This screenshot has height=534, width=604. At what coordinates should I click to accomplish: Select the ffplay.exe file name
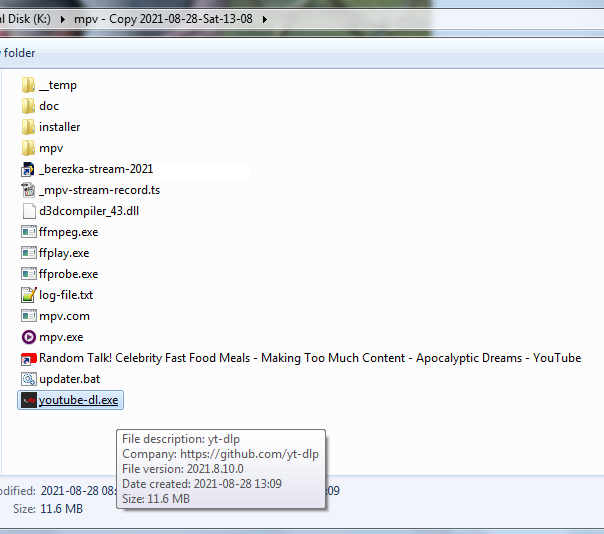64,253
